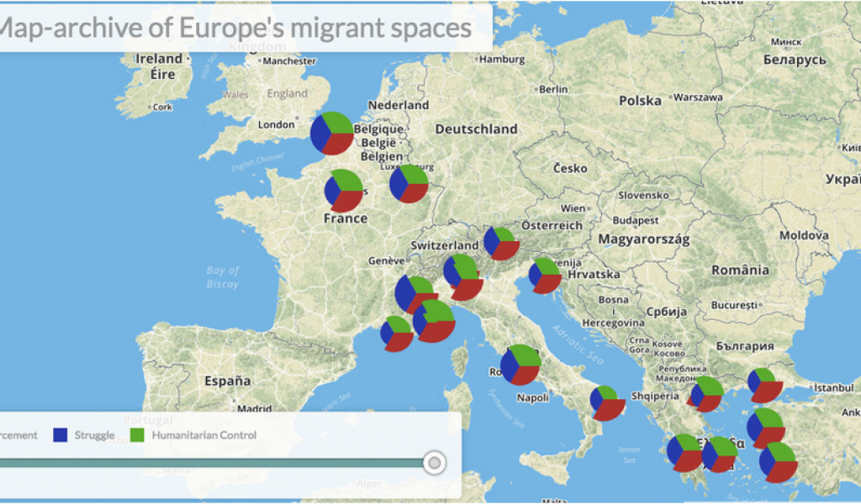Click the Polska country label
The height and width of the screenshot is (504, 861).
[640, 101]
